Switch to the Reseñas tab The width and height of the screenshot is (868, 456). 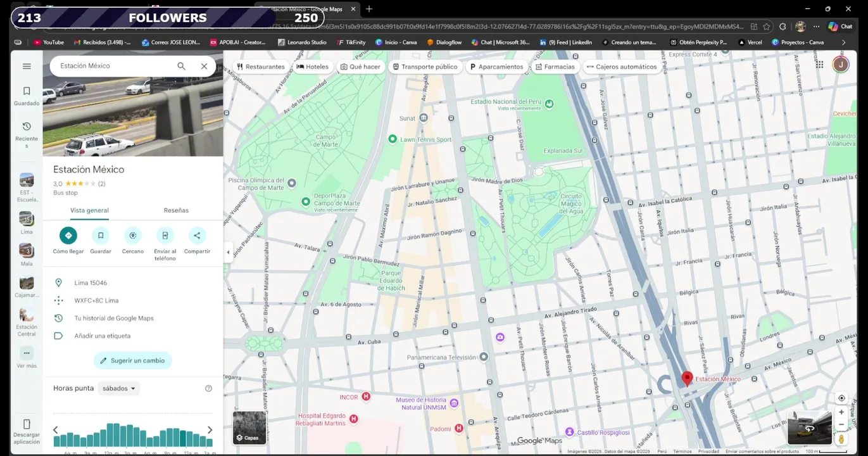coord(176,210)
